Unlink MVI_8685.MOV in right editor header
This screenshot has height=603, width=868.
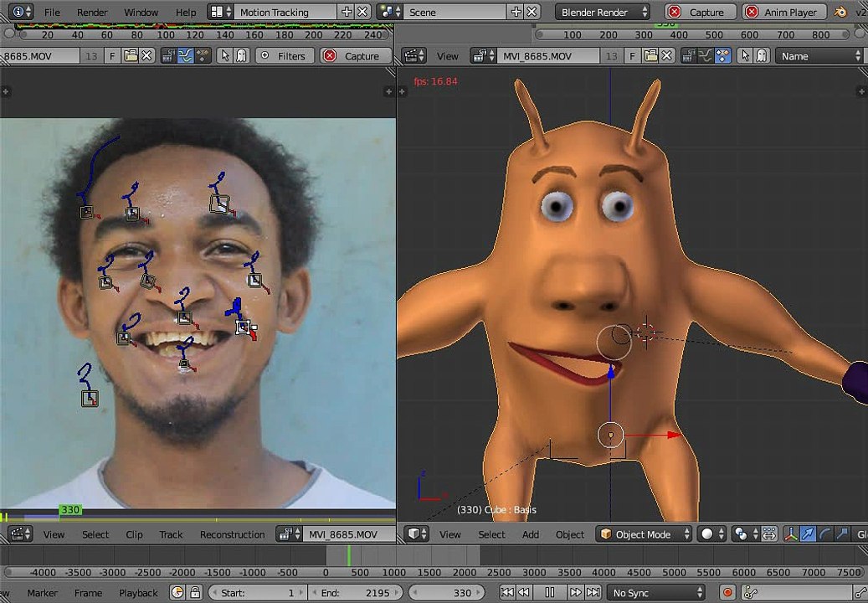pyautogui.click(x=667, y=56)
